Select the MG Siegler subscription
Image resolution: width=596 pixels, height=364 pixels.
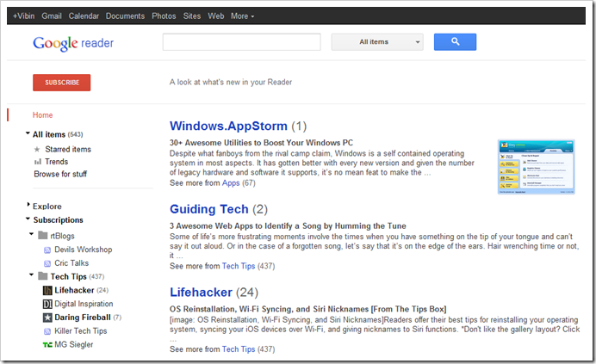[74, 344]
